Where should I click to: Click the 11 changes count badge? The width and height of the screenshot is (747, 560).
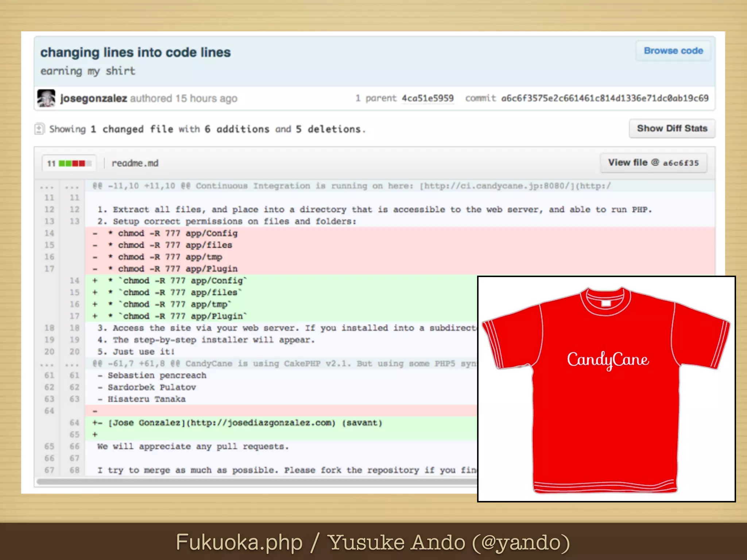click(51, 164)
